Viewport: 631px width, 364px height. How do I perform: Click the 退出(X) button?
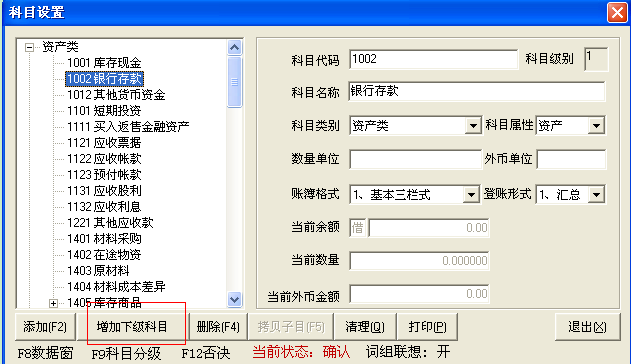click(x=587, y=327)
